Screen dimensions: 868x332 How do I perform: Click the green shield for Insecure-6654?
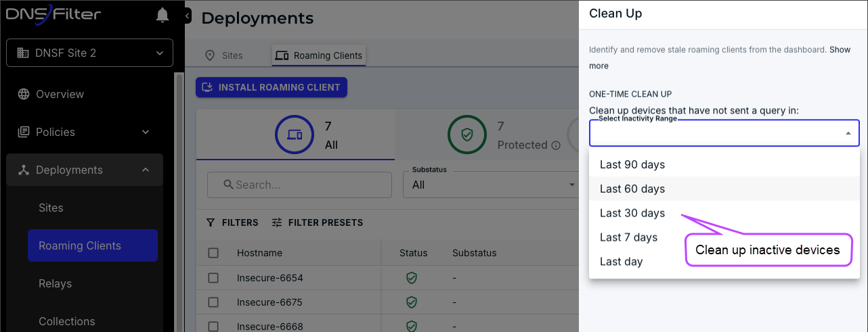click(x=411, y=278)
